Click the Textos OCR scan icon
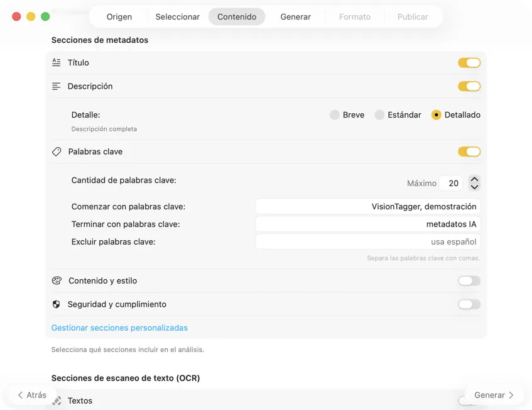This screenshot has height=410, width=532. click(57, 401)
